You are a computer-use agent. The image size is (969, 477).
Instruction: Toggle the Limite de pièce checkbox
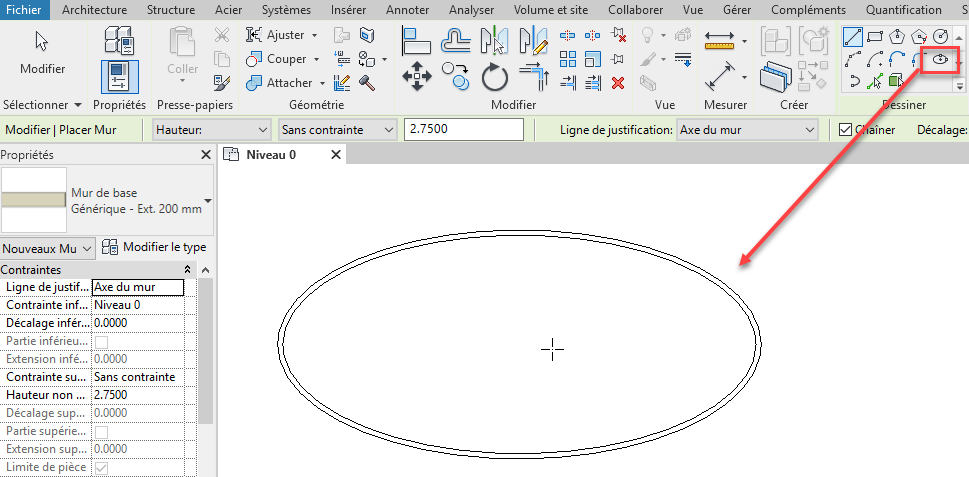pos(101,468)
